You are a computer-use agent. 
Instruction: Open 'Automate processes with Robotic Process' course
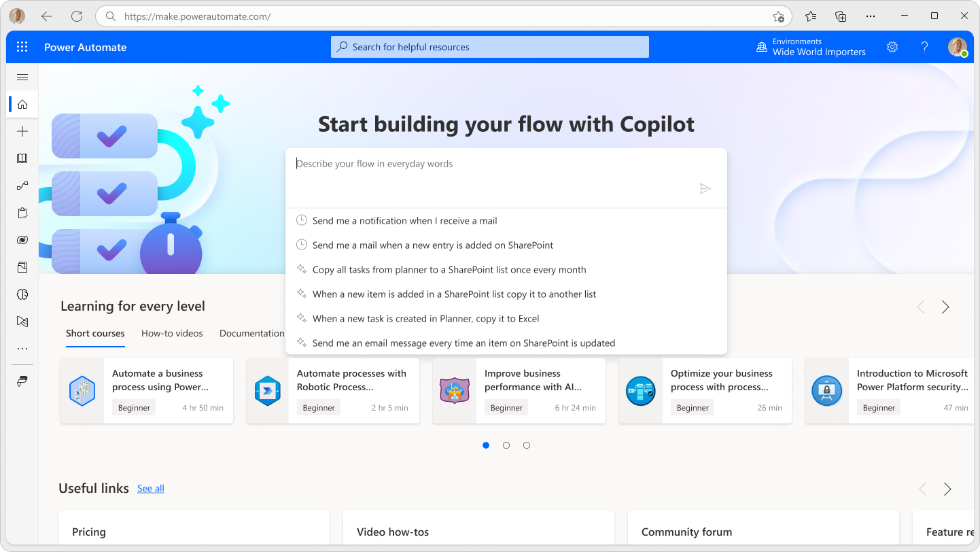point(333,391)
